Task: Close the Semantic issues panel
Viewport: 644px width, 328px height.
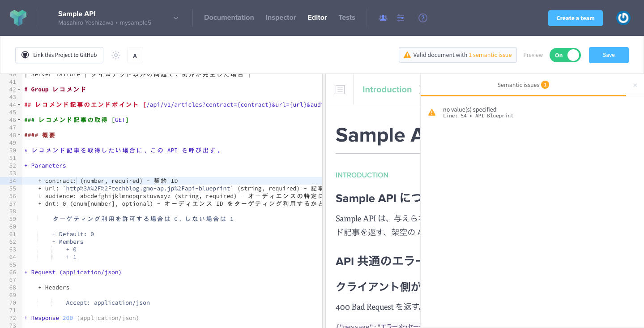Action: tap(635, 85)
